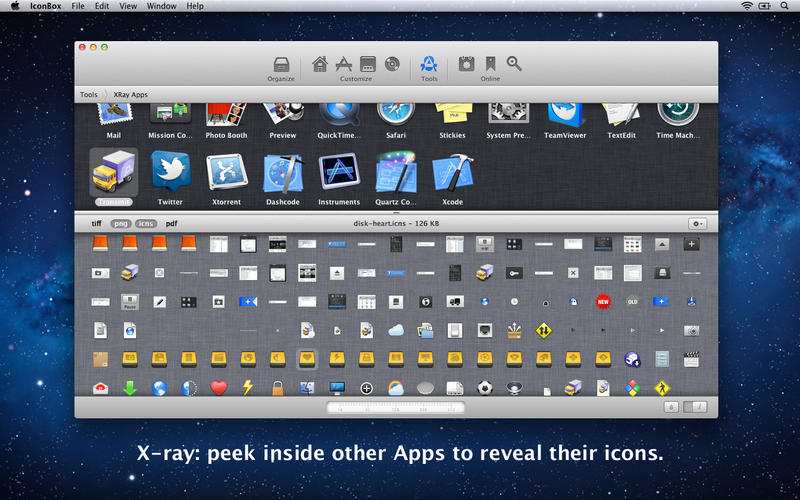
Task: Select the Customize applications icon
Action: (344, 64)
